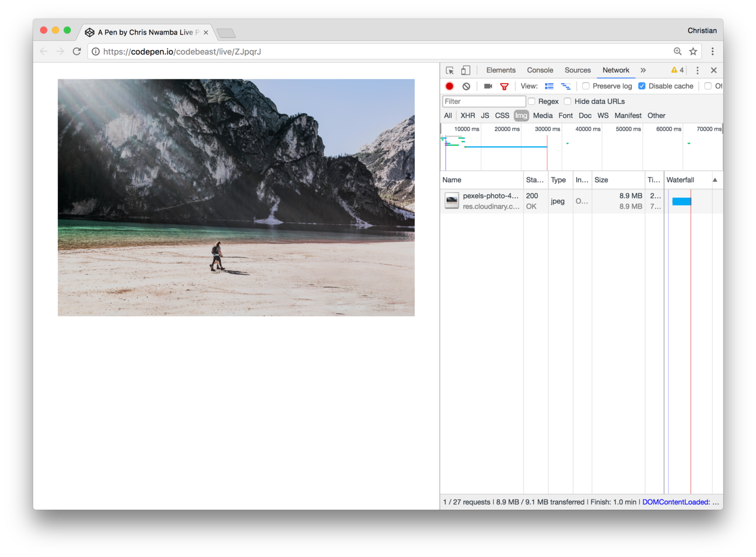Screen dimensions: 756x557
Task: Toggle device toolbar icon
Action: click(x=465, y=70)
